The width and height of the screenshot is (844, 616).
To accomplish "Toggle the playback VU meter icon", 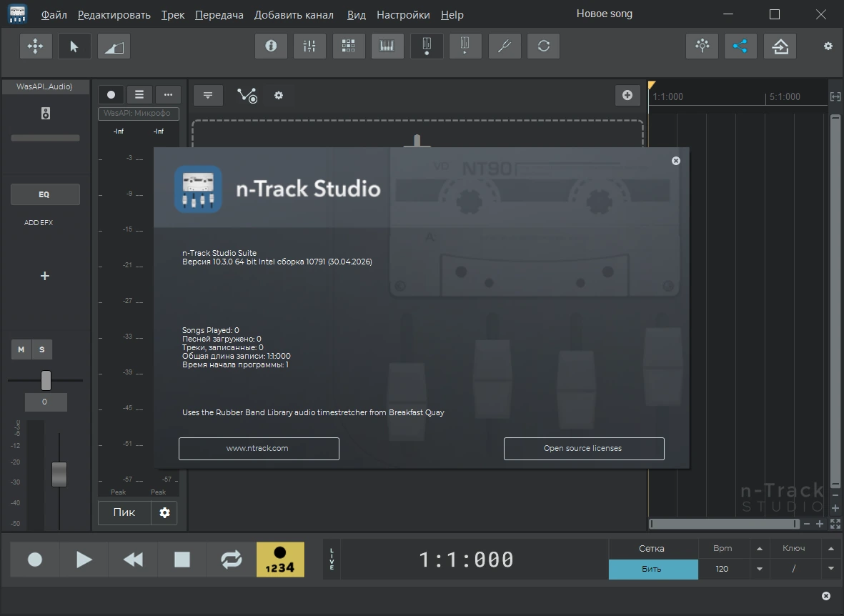I will [x=465, y=46].
